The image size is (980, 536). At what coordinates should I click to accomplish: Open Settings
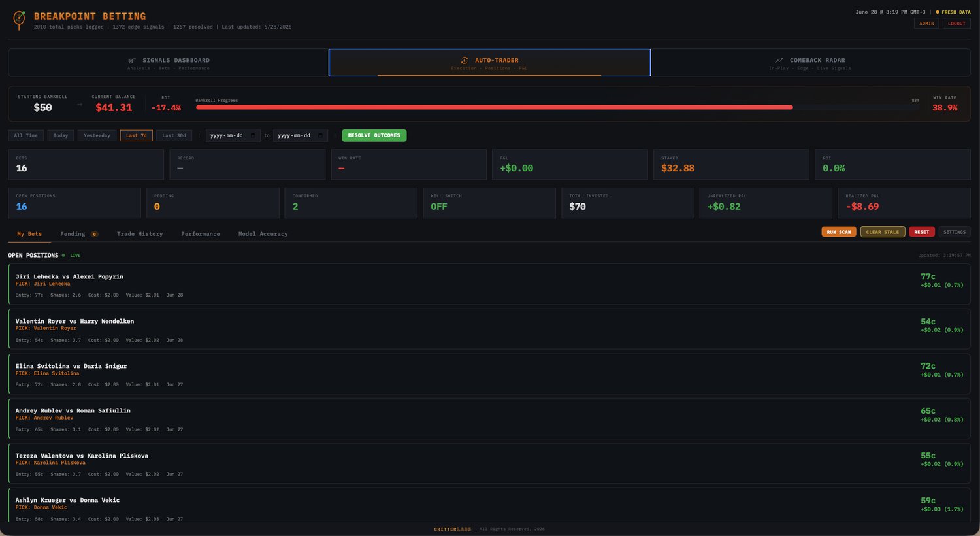point(955,232)
